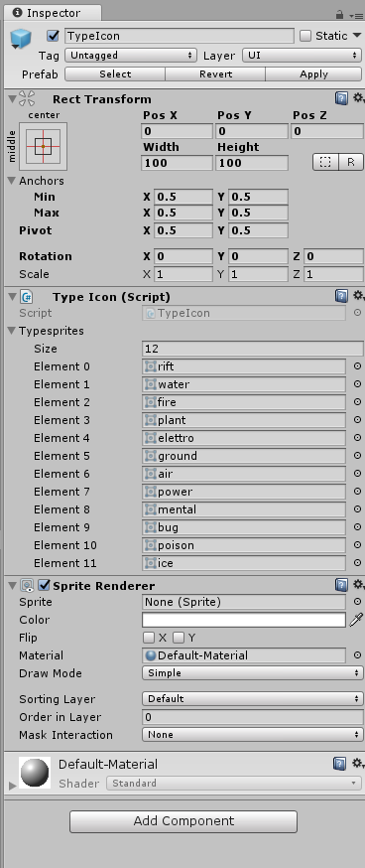Open the Tag dropdown showing Untagged
Image resolution: width=365 pixels, height=868 pixels.
131,56
